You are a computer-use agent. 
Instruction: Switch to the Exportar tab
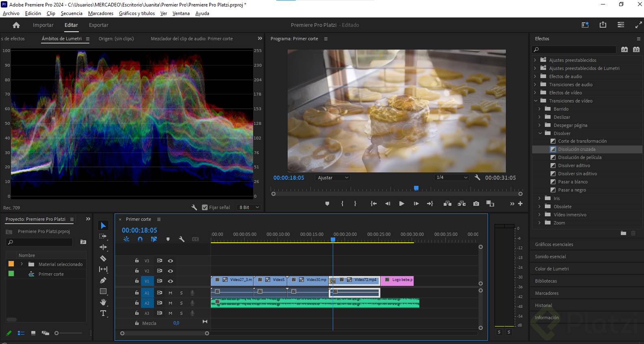[99, 25]
